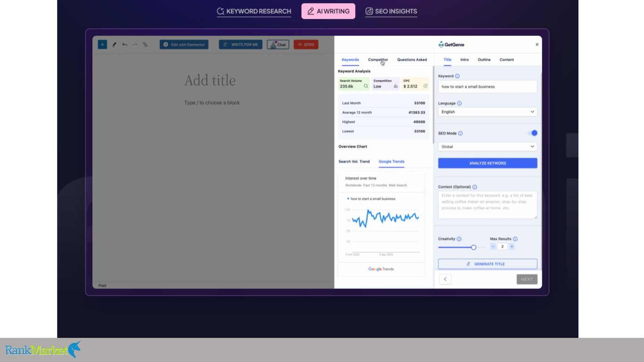Click the 'how to start a small business' chart legend

[x=372, y=199]
